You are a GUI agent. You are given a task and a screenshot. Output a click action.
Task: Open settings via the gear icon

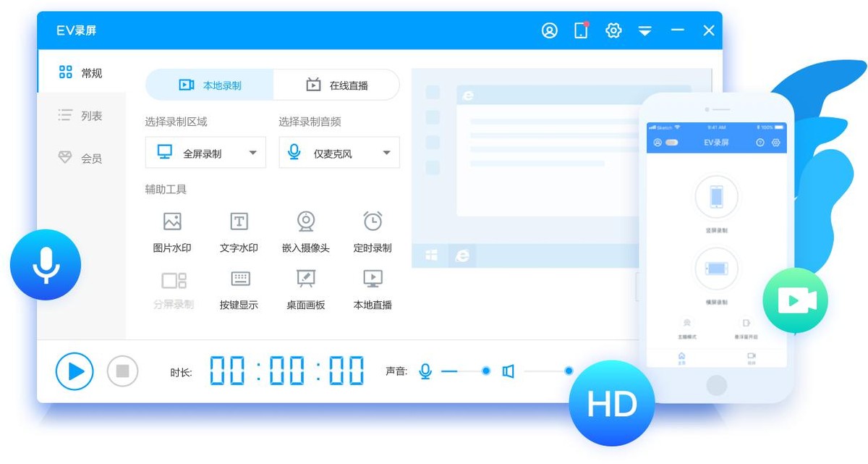click(x=613, y=30)
